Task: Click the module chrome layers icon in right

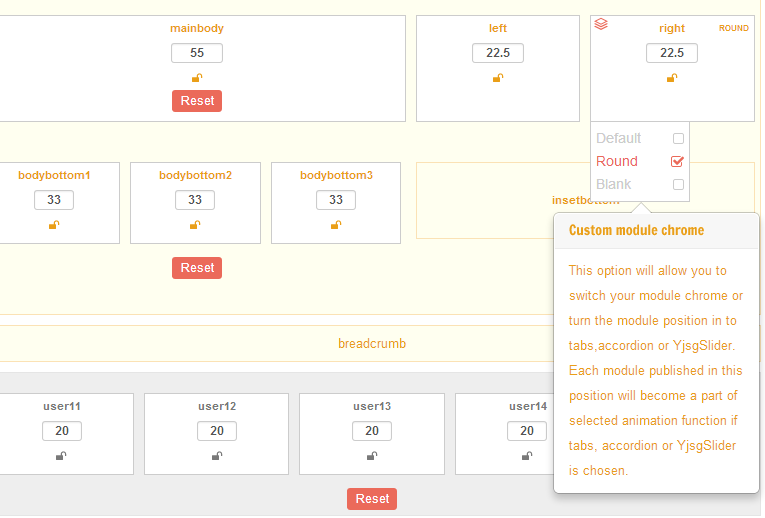Action: (x=601, y=23)
